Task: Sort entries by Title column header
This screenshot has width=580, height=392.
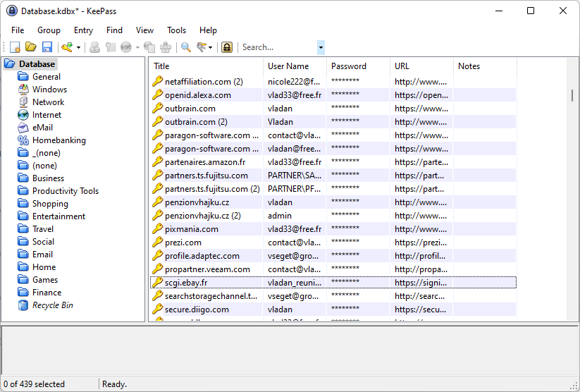Action: [x=206, y=66]
